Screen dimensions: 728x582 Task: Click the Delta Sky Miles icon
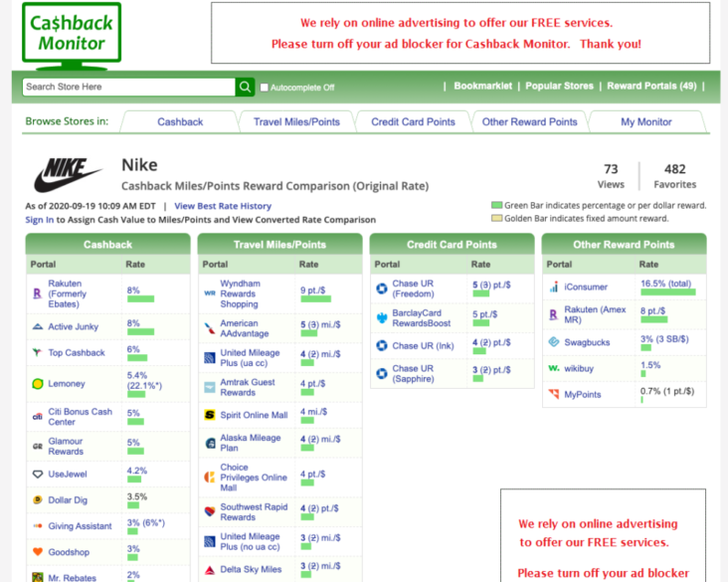(210, 569)
